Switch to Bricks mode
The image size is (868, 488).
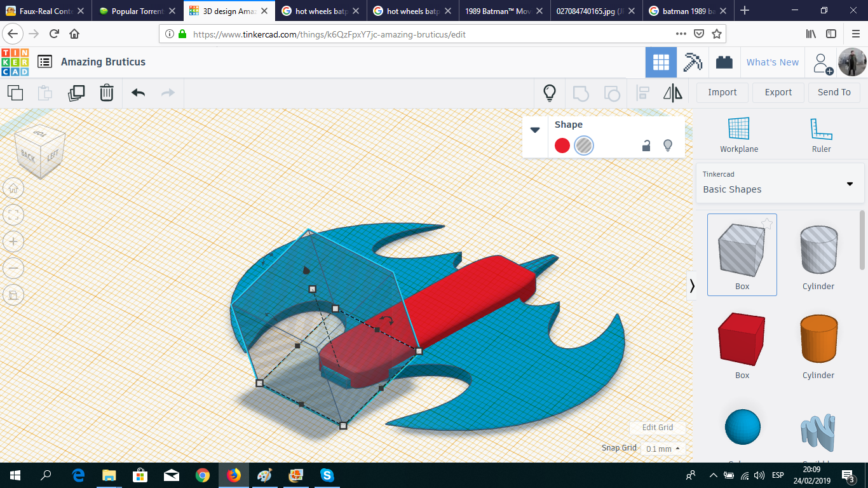pos(724,62)
